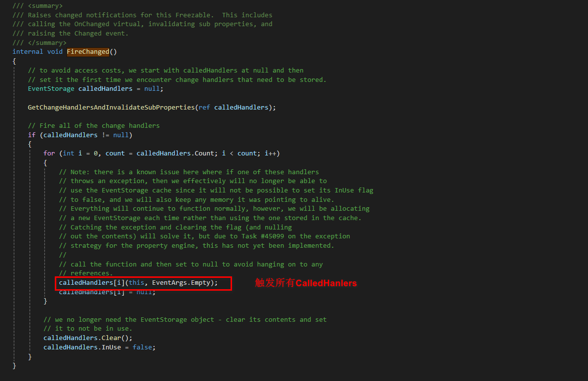Click comment 'strategy for the property engine'

tap(196, 246)
